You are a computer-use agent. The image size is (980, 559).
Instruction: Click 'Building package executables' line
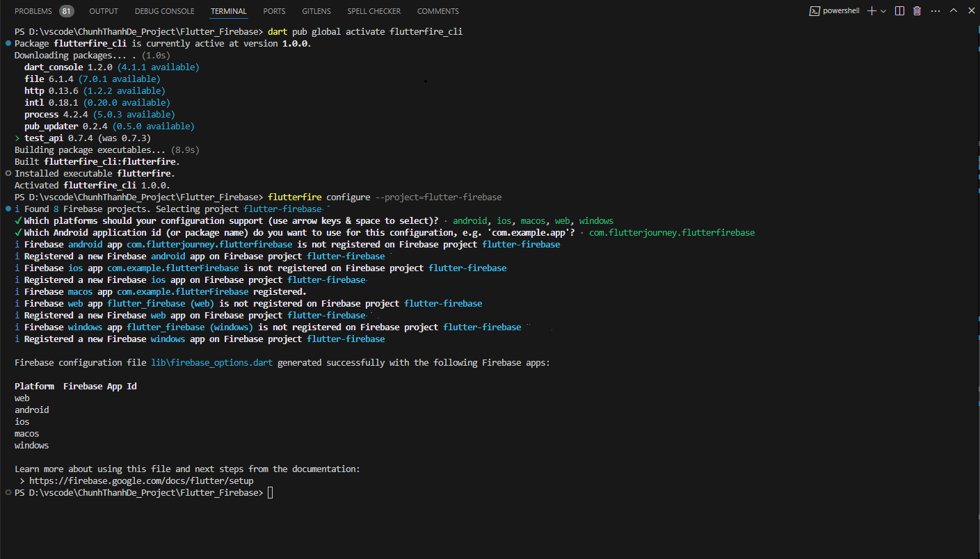107,150
